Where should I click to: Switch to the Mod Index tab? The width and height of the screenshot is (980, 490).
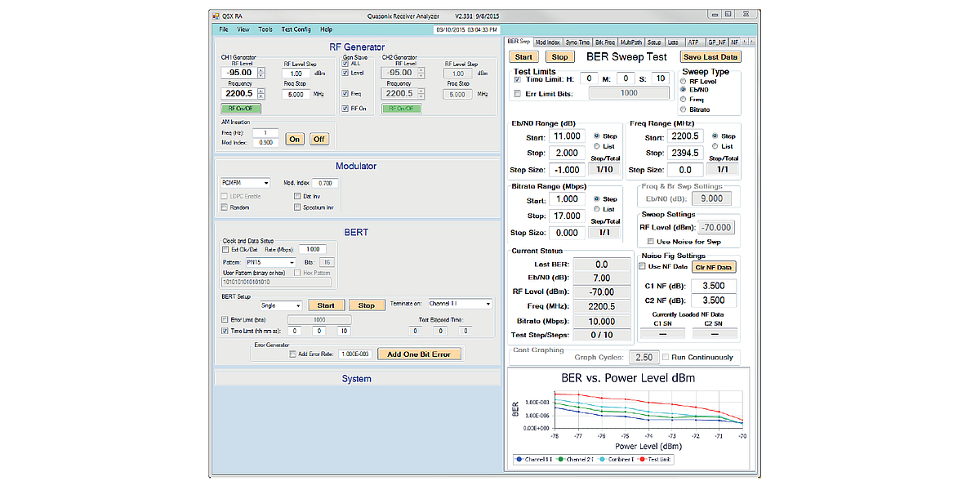[x=547, y=41]
